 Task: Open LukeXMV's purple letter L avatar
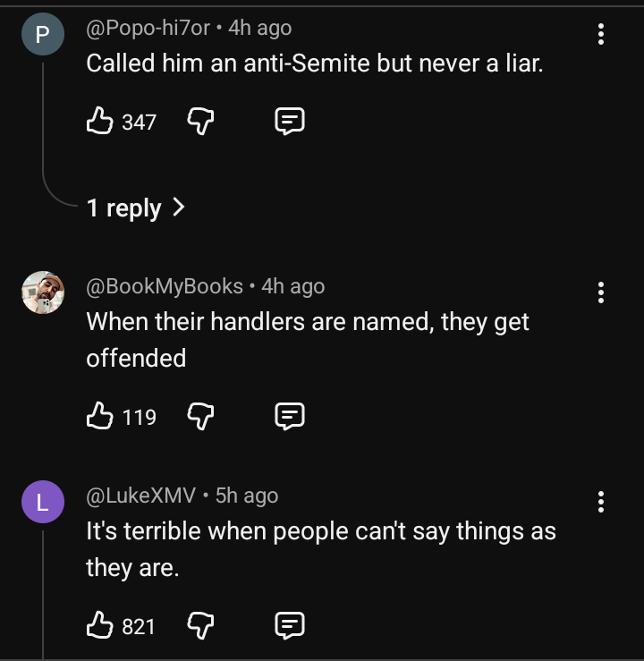pos(42,503)
